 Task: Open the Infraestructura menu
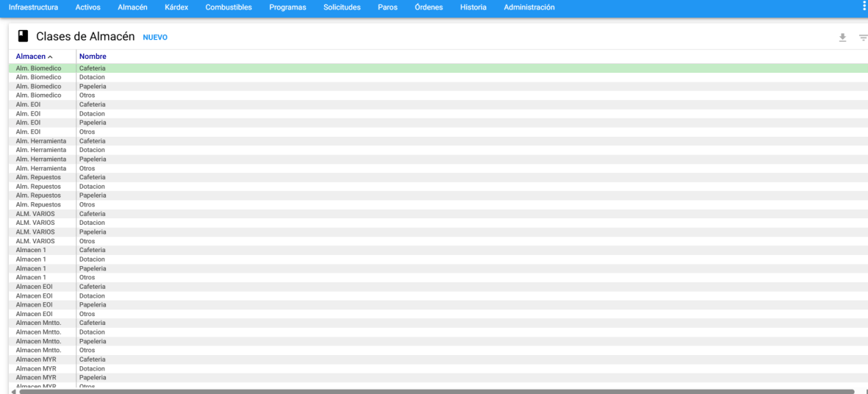33,7
